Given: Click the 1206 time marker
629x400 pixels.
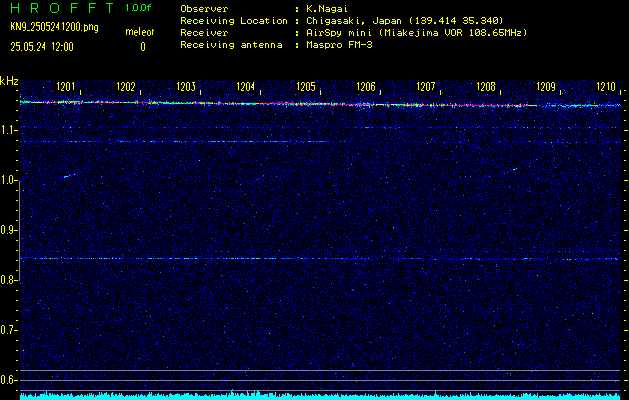Looking at the screenshot, I should click(x=366, y=87).
